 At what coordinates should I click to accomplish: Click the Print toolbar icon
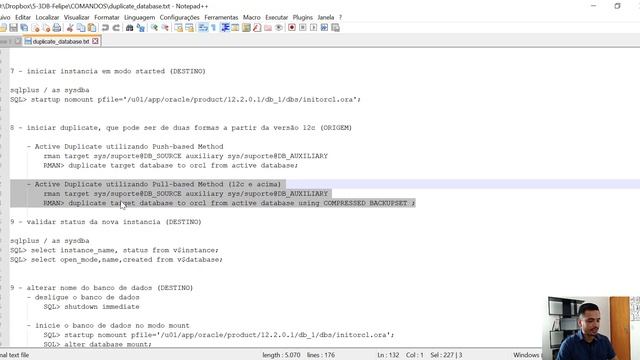(57, 28)
